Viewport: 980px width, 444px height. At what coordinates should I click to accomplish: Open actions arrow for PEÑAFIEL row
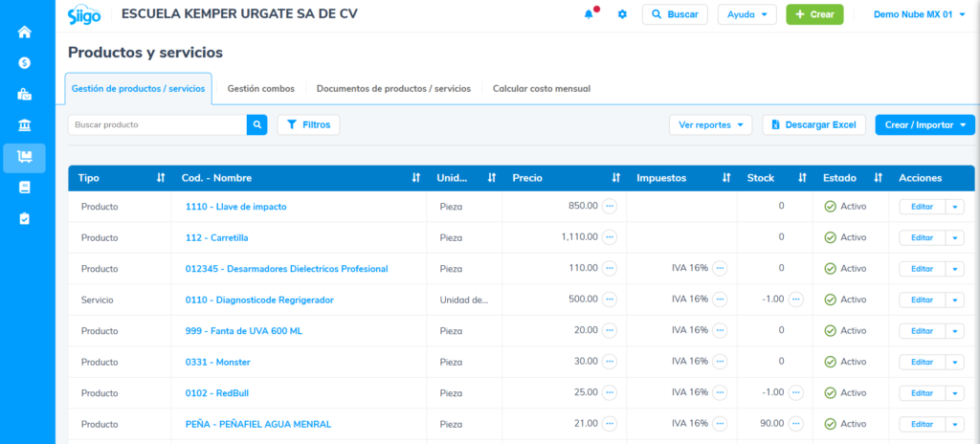955,425
